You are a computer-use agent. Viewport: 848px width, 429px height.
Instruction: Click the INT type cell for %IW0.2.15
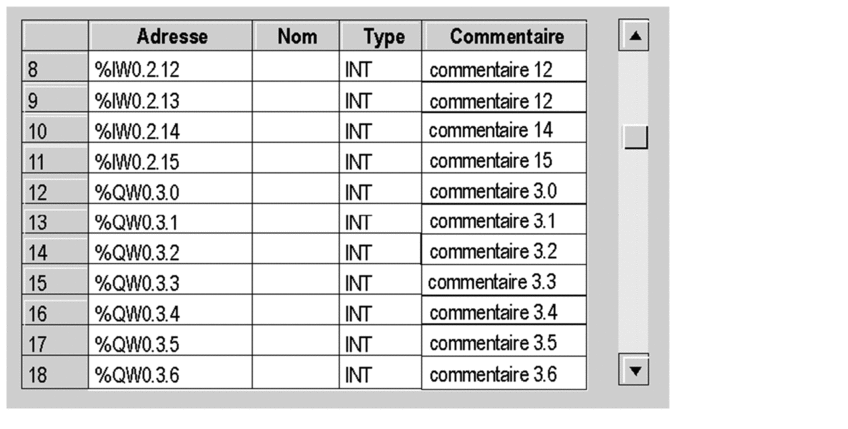pos(380,161)
